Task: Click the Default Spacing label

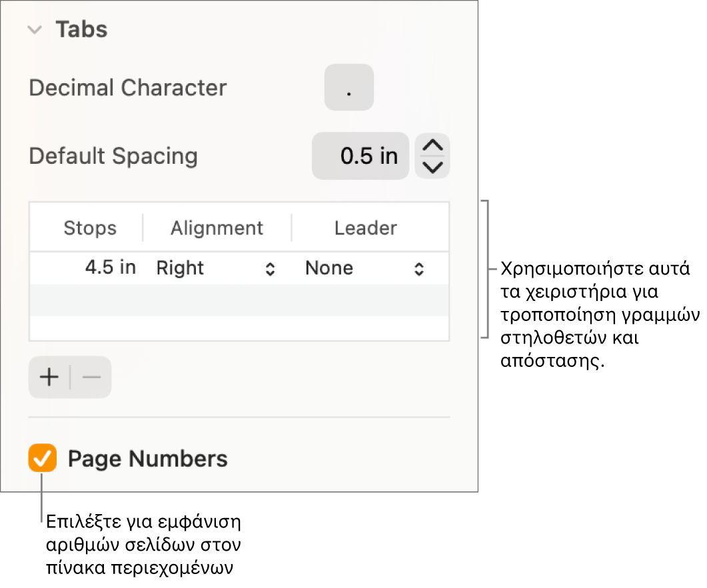Action: (113, 156)
